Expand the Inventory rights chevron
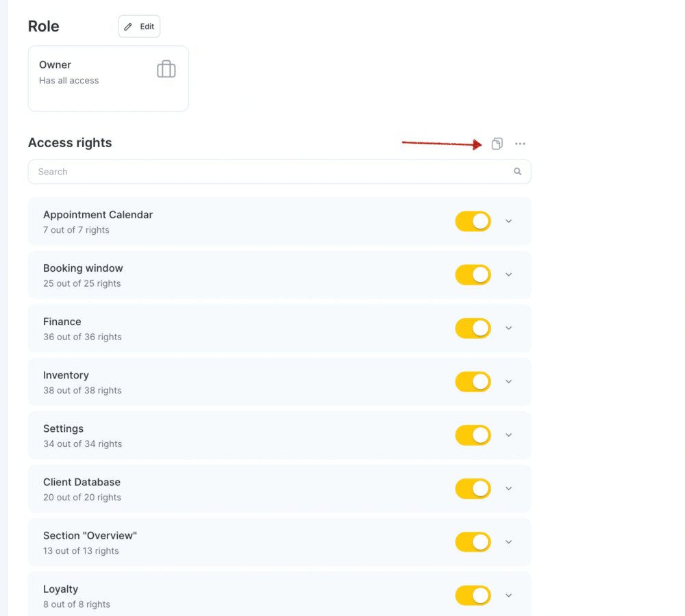 point(508,381)
